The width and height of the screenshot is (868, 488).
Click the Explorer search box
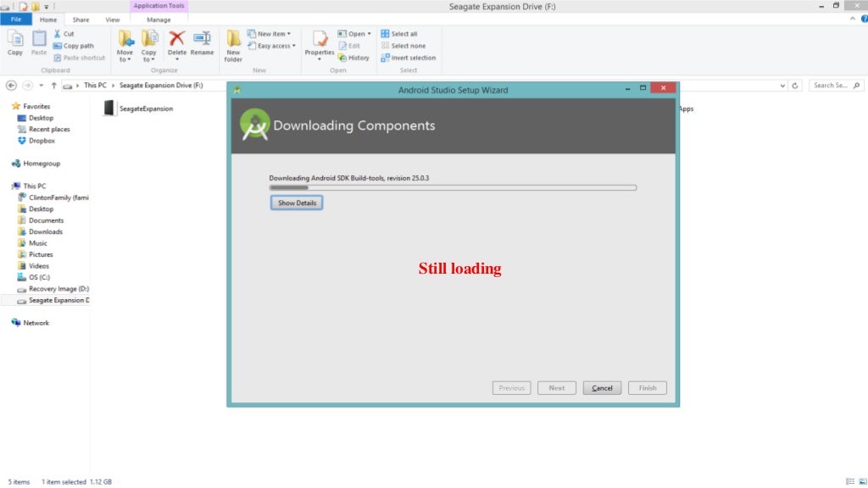(836, 86)
